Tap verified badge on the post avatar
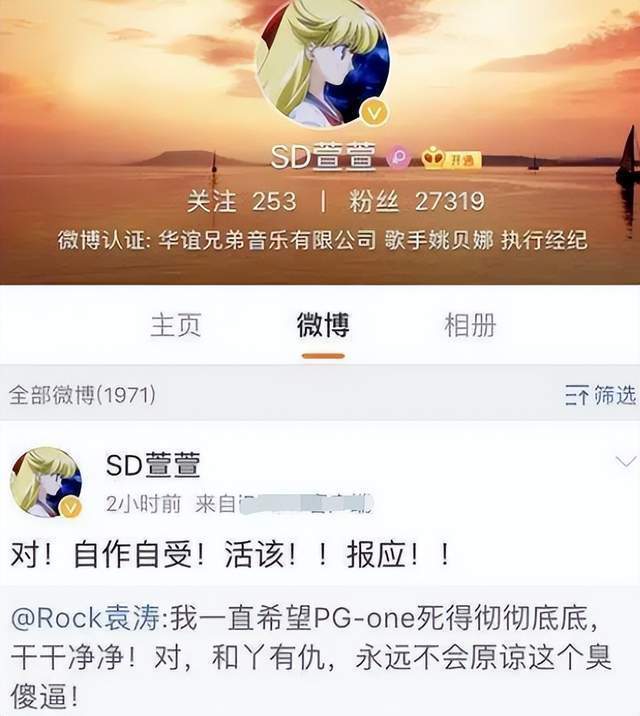 click(x=71, y=507)
